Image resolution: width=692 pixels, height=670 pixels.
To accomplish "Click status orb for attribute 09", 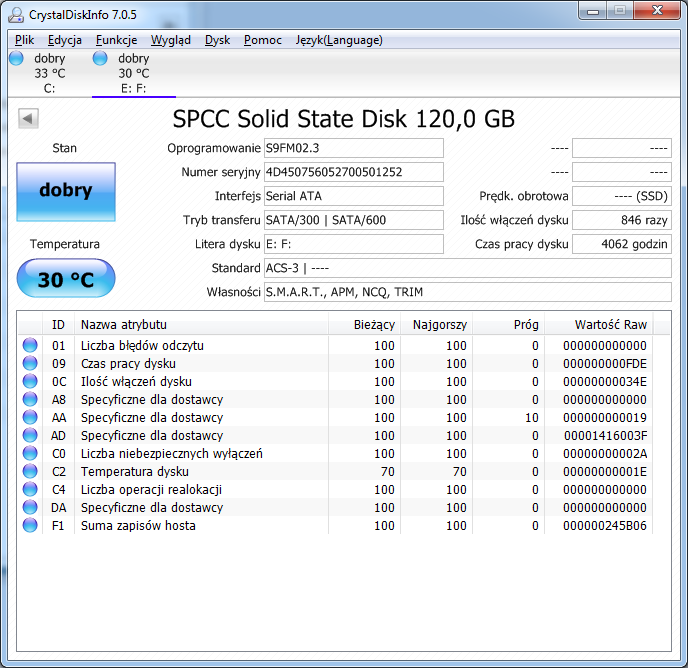I will click(x=30, y=364).
